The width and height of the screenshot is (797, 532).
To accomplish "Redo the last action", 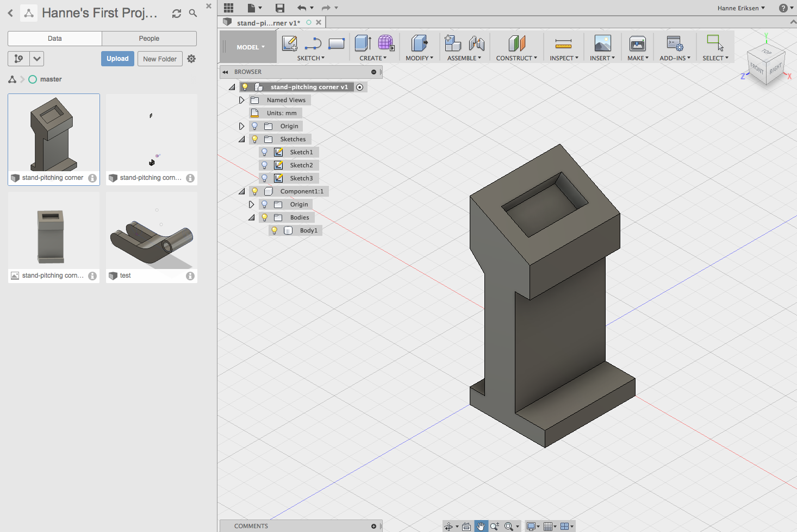I will (326, 8).
